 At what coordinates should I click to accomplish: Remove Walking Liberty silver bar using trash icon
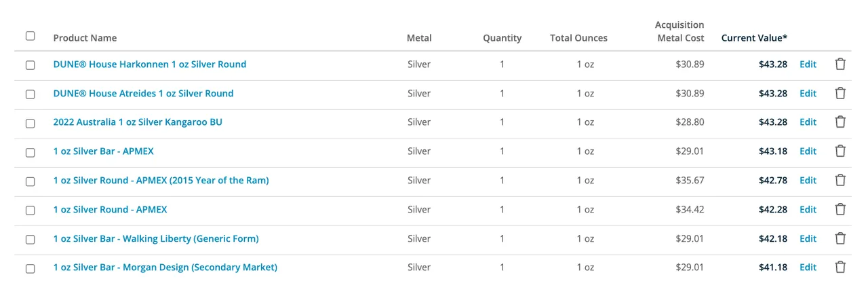click(840, 239)
